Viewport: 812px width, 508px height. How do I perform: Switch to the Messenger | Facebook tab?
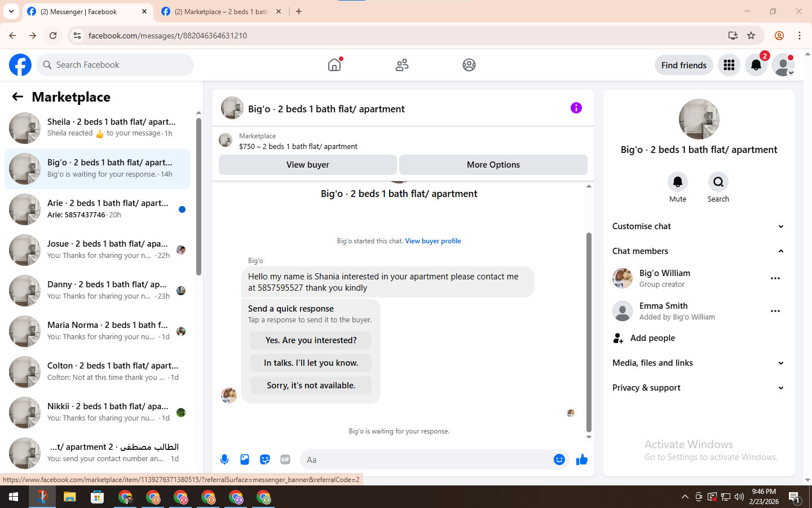tap(88, 11)
